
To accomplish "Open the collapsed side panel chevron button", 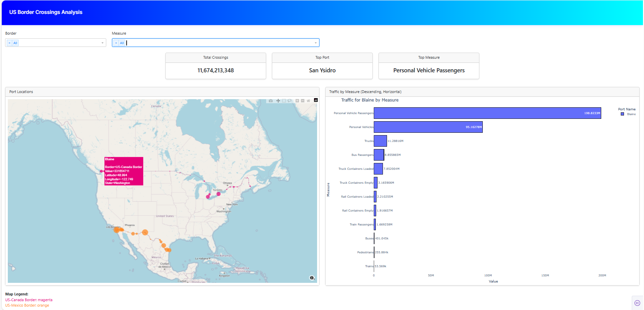I will [x=637, y=303].
